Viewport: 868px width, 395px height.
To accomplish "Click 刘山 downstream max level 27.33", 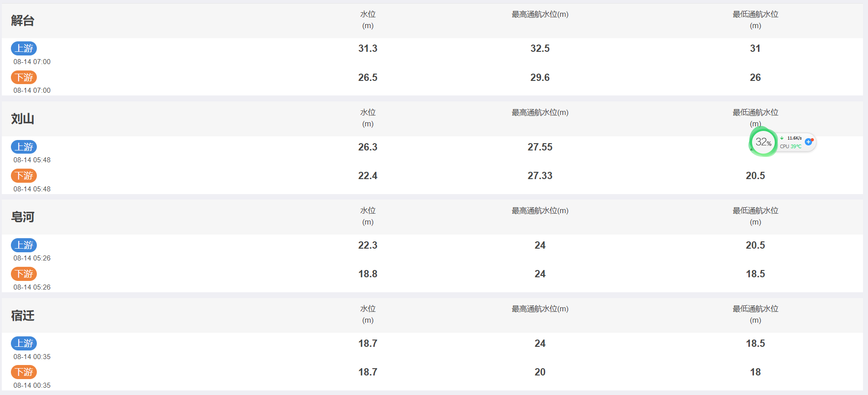I will coord(540,175).
